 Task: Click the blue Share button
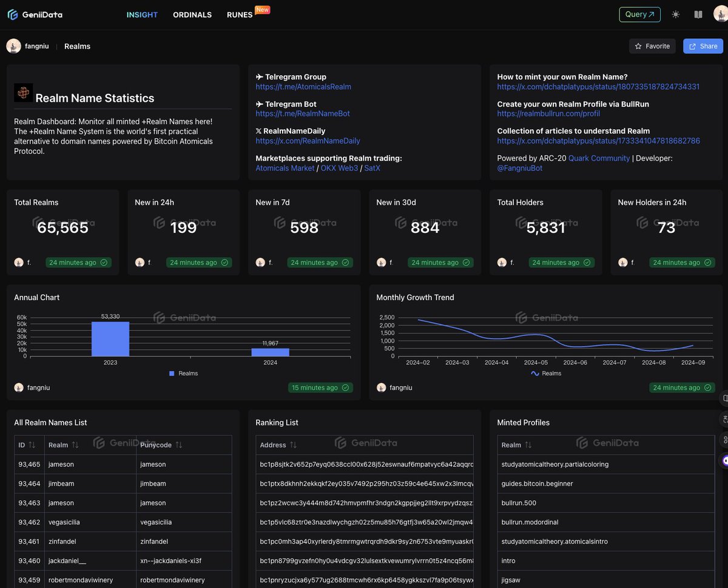703,46
